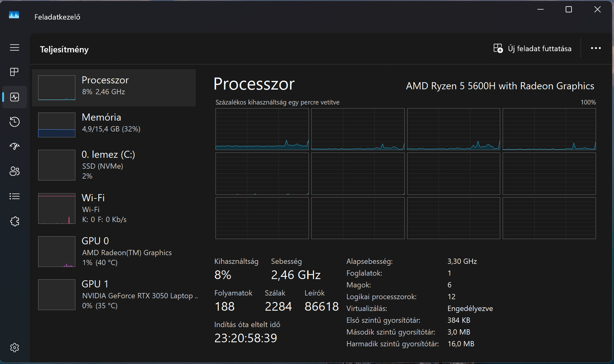The height and width of the screenshot is (364, 614).
Task: Open the Users page icon
Action: 14,171
